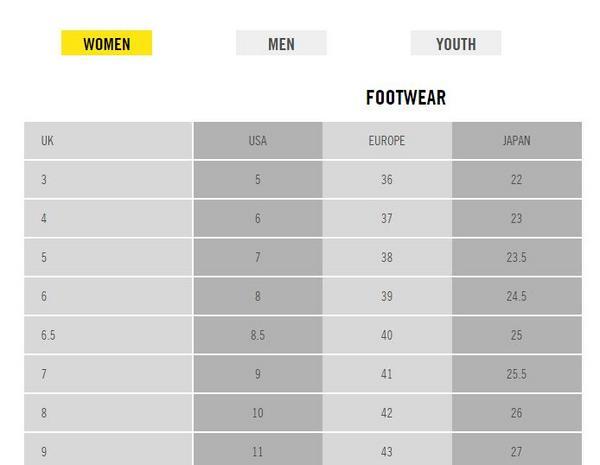Click USA size 11 cell
Screen dimensions: 600x465
click(257, 452)
